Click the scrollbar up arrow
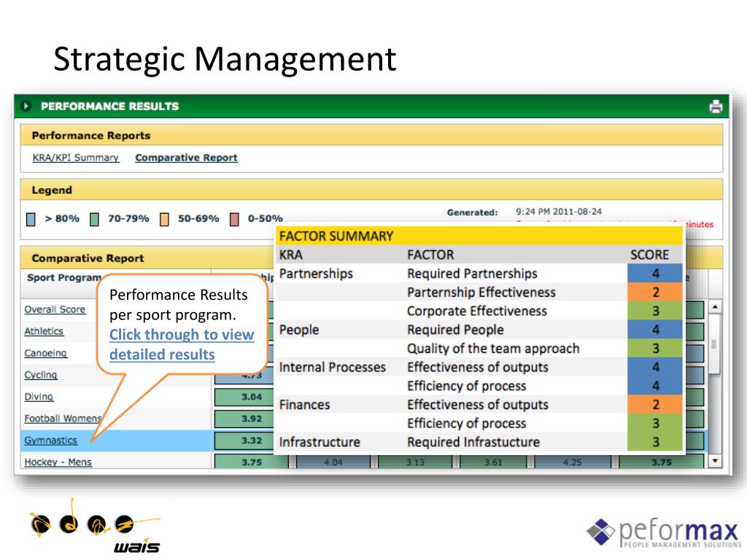The height and width of the screenshot is (560, 747). point(715,307)
